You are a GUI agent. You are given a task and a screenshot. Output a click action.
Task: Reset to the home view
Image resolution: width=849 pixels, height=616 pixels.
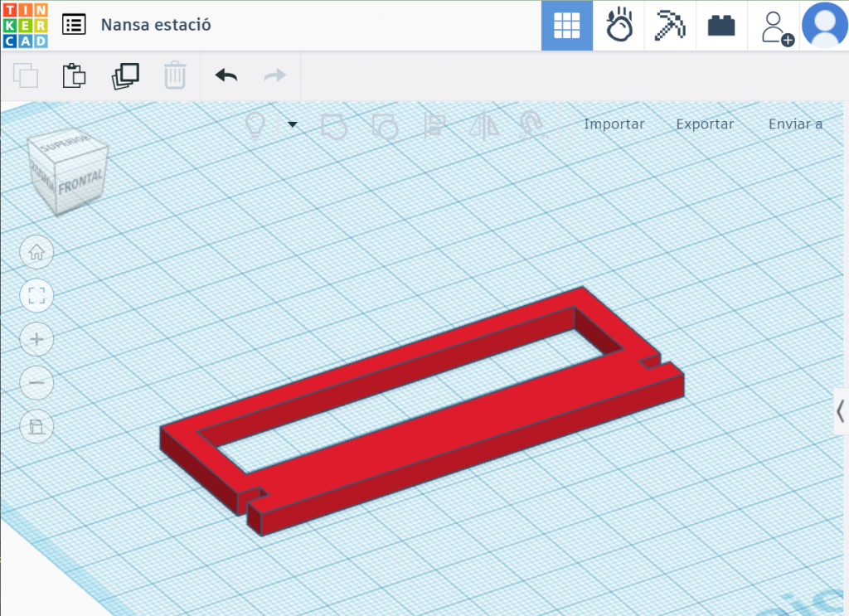pos(36,252)
